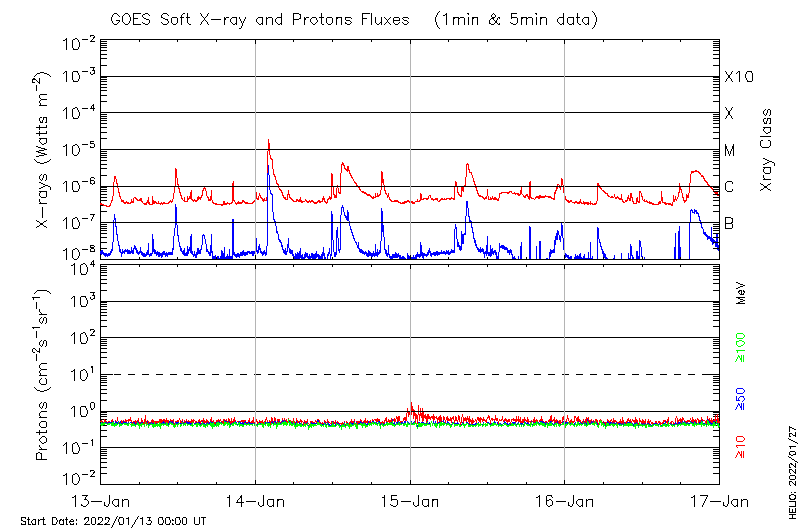Click the 17-Jan date on the time axis
Viewport: 800px width, 530px height.
click(719, 500)
